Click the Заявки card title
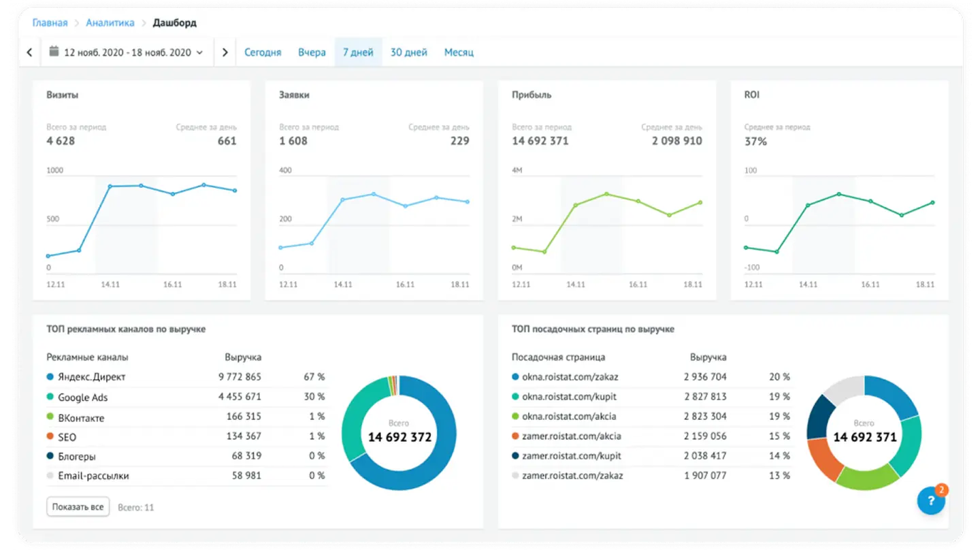This screenshot has width=980, height=550. (x=294, y=95)
